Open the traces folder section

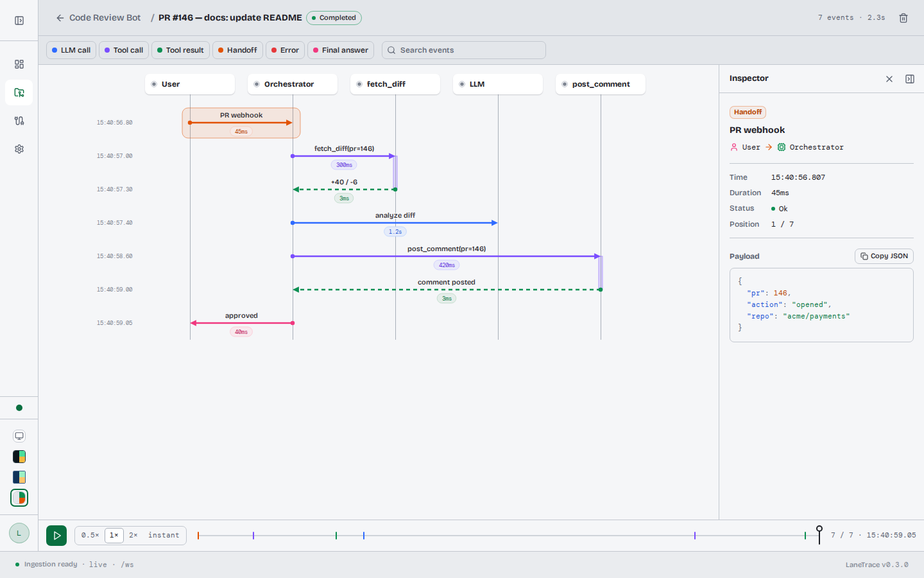[19, 92]
